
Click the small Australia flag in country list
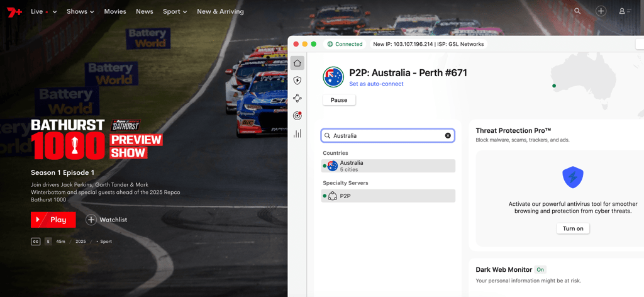(x=333, y=166)
